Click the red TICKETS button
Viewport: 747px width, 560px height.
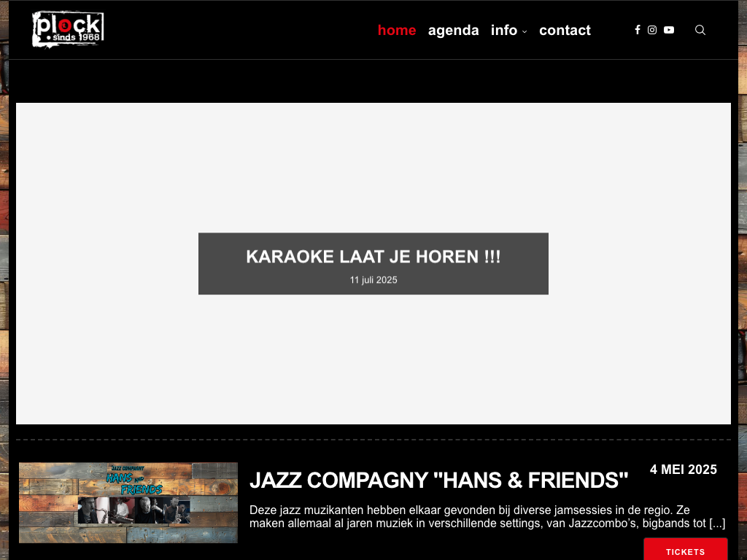[x=685, y=549]
